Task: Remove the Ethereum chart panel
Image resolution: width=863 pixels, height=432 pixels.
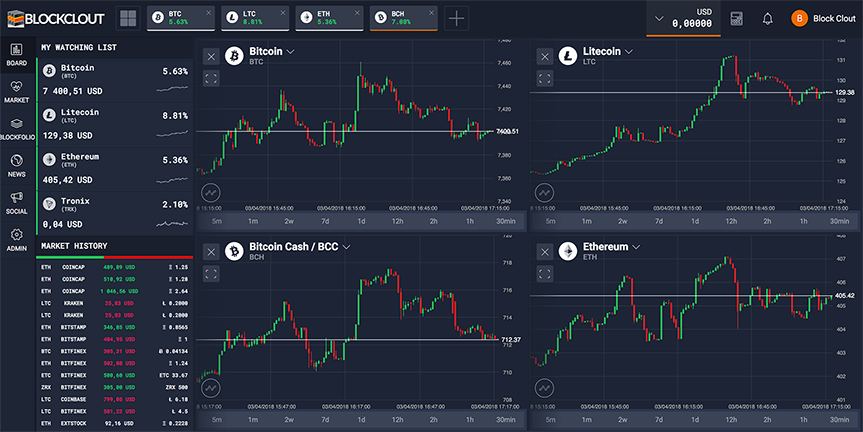Action: [x=545, y=252]
